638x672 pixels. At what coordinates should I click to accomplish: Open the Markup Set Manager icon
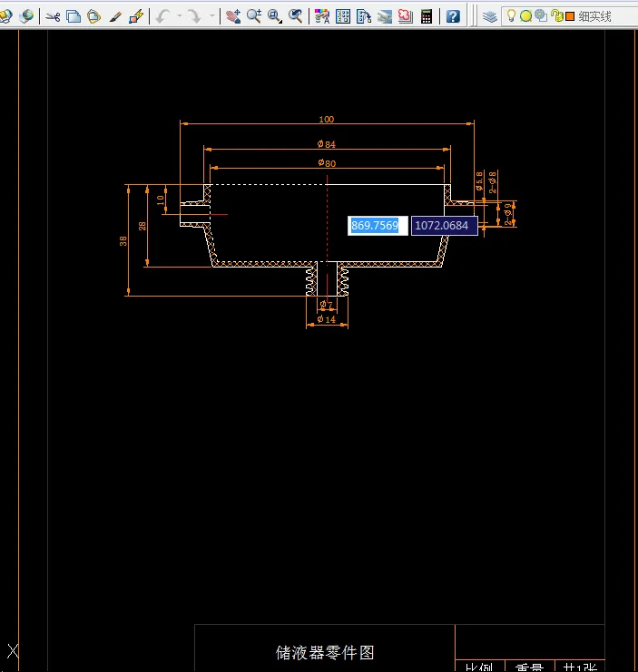coord(405,16)
